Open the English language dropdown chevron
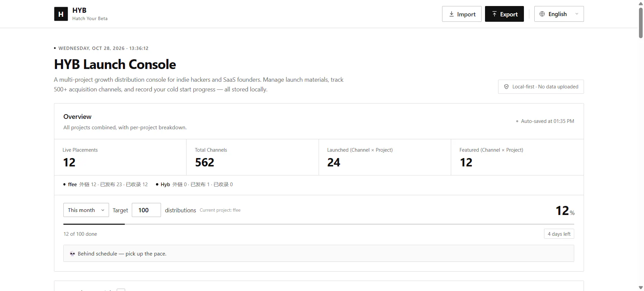Image resolution: width=644 pixels, height=291 pixels. point(577,14)
